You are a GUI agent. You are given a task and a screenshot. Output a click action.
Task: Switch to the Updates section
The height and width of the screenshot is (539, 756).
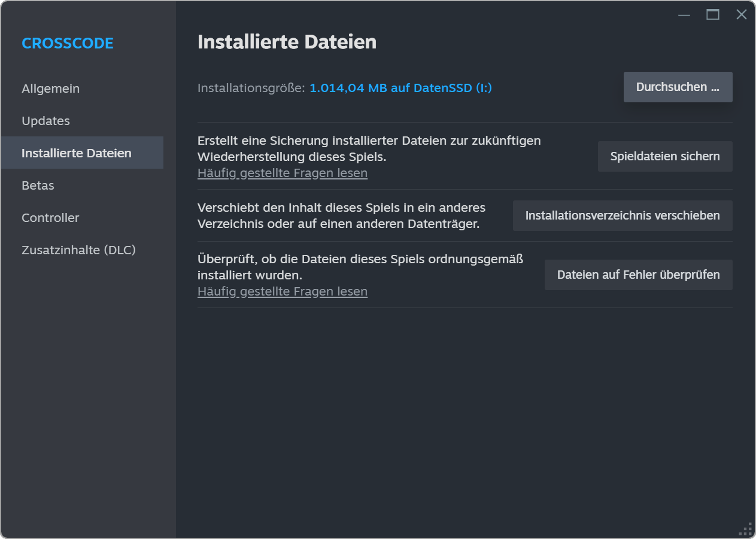46,121
